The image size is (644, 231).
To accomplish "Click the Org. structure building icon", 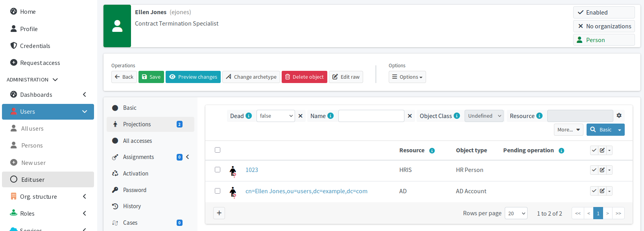I will point(14,196).
